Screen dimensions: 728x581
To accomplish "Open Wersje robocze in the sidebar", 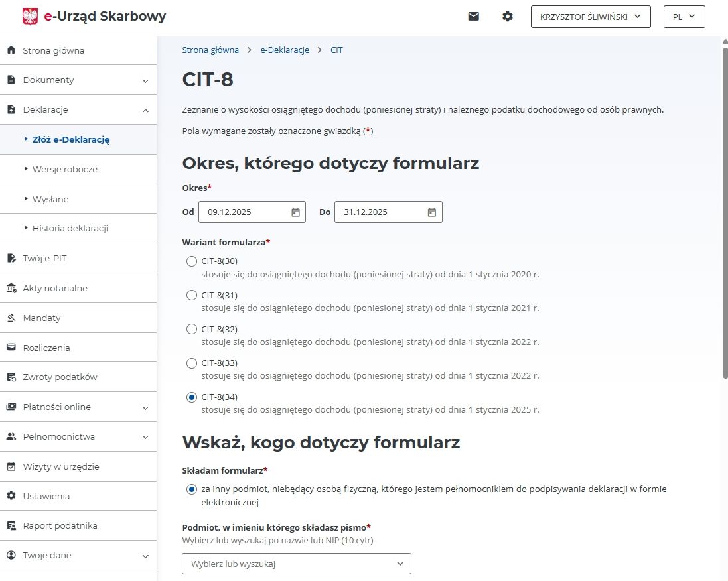I will pos(65,170).
